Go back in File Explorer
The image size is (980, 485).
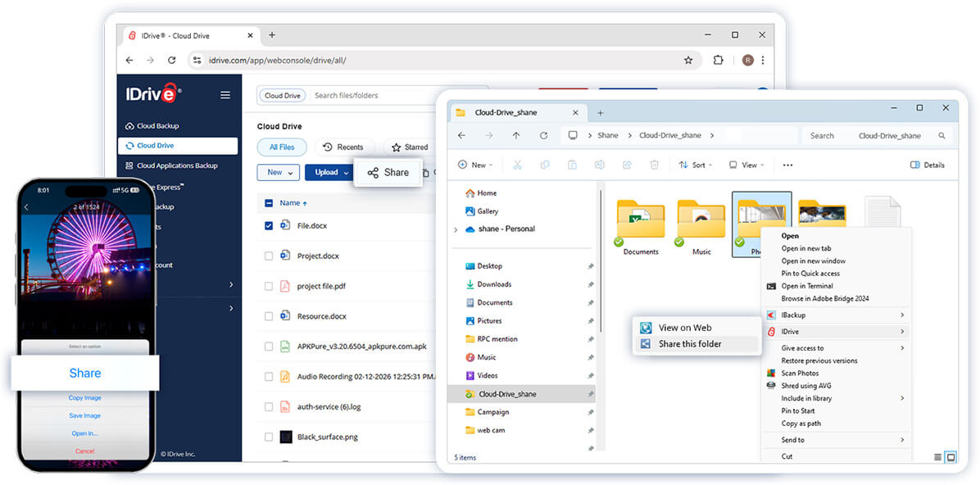point(461,136)
